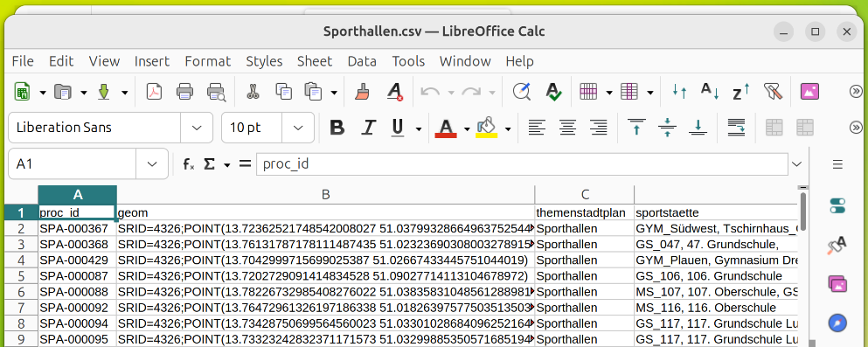Screen dimensions: 868x347
Task: Toggle Italic formatting
Action: pyautogui.click(x=368, y=128)
